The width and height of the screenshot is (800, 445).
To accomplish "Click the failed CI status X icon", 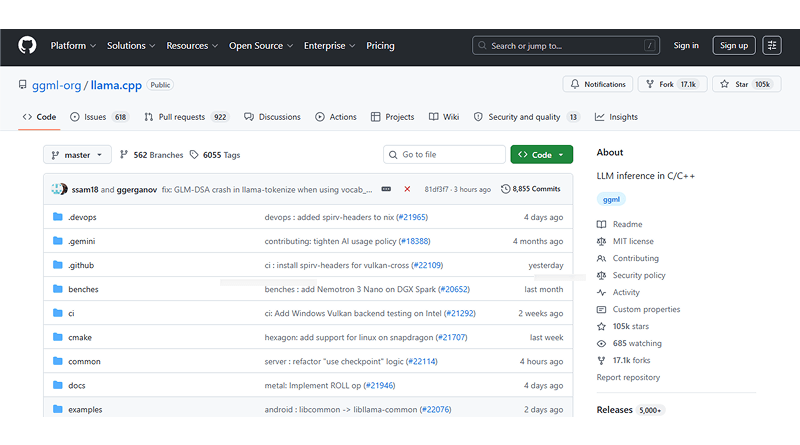I will click(x=407, y=189).
